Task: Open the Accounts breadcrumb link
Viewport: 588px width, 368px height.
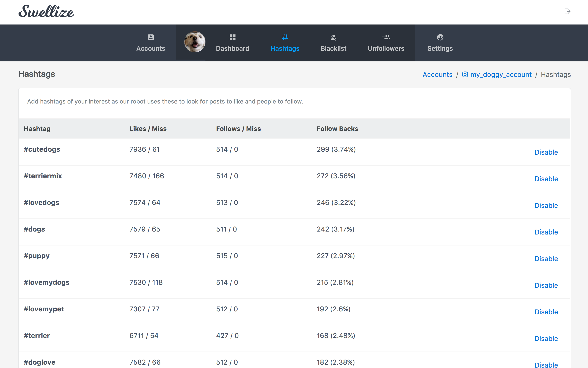Action: [x=437, y=75]
